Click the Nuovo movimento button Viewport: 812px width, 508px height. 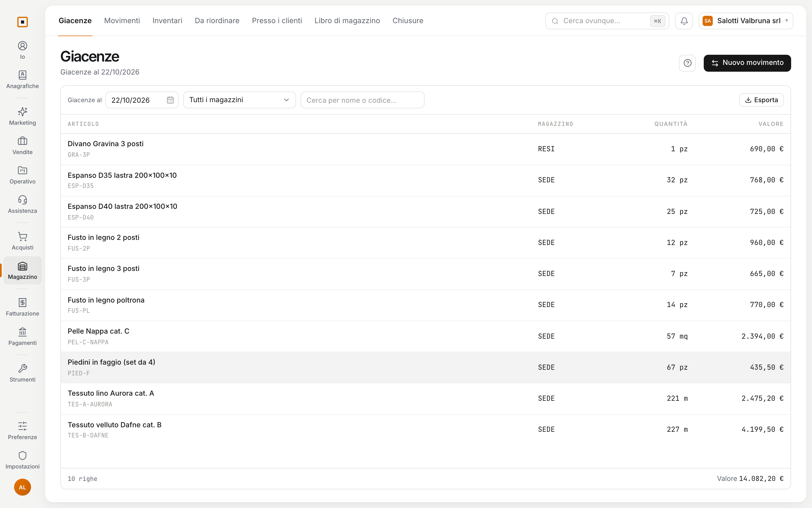pos(747,63)
